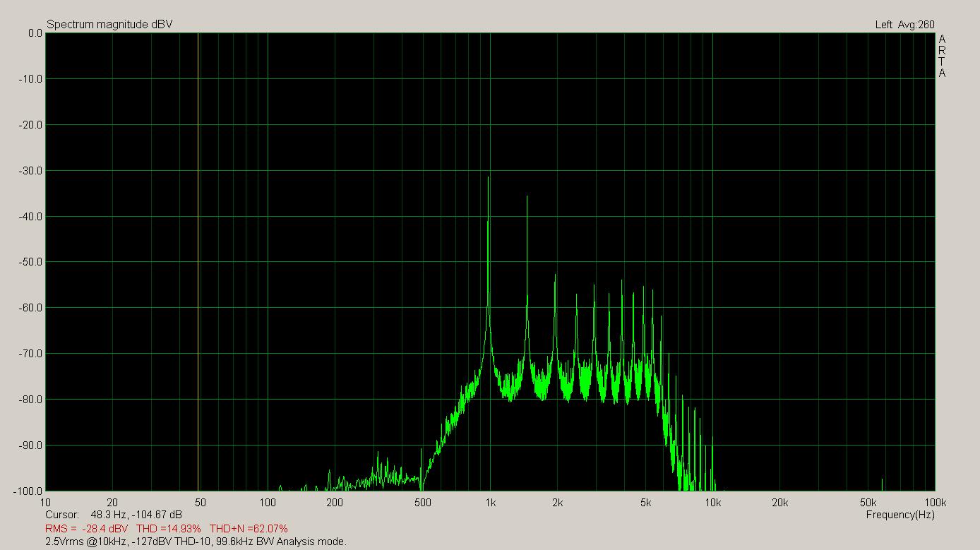
Task: Click the '-10.0' y-axis label
Action: pos(30,79)
